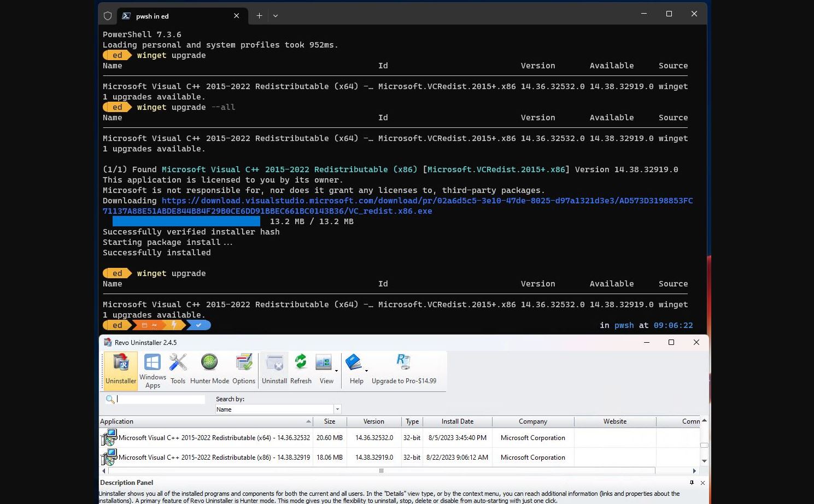Image resolution: width=814 pixels, height=504 pixels.
Task: Sort by the Size column header
Action: [x=330, y=421]
